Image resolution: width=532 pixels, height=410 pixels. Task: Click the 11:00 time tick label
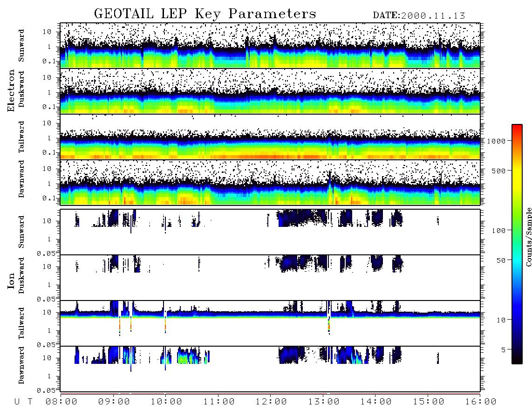pos(219,402)
